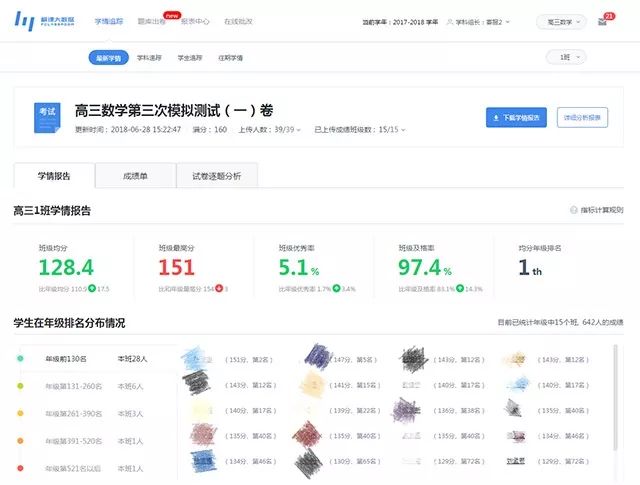Click the blue 下载学情报告 download button
This screenshot has width=640, height=485.
click(516, 118)
